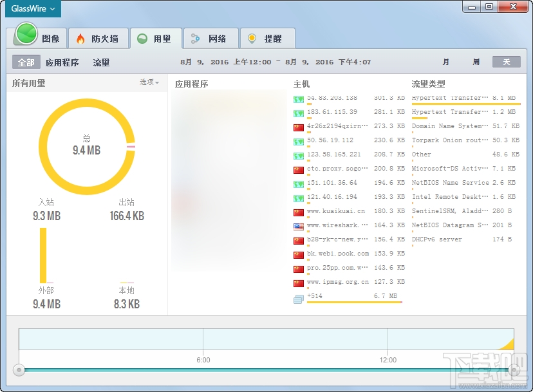Expand the 选项 options dropdown
The image size is (533, 392).
149,82
